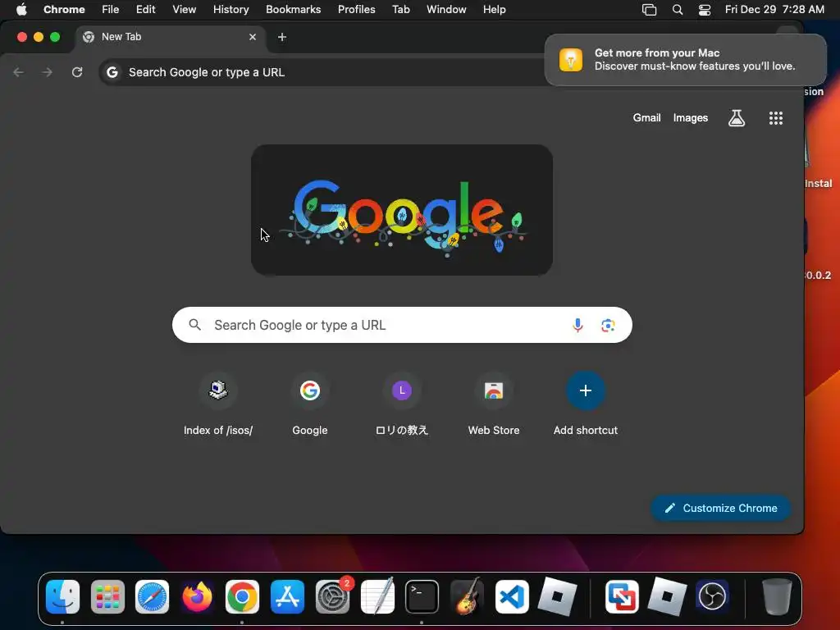The height and width of the screenshot is (630, 840).
Task: Open Finder from the Dock
Action: point(62,596)
